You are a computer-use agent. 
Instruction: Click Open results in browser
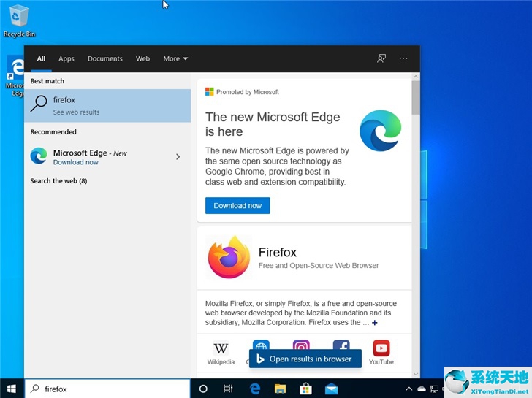(305, 359)
